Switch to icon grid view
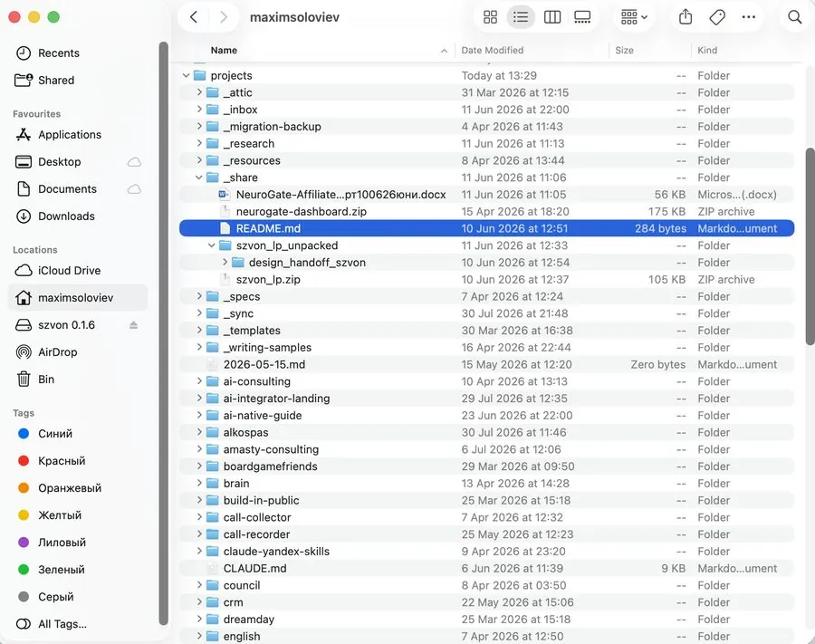Screen dimensions: 815x644 coord(490,17)
